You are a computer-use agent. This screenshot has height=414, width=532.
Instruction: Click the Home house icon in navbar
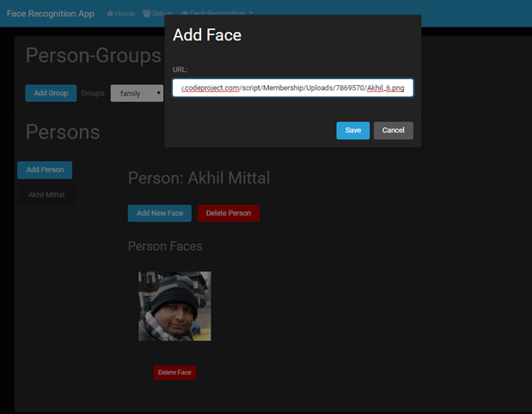click(110, 14)
